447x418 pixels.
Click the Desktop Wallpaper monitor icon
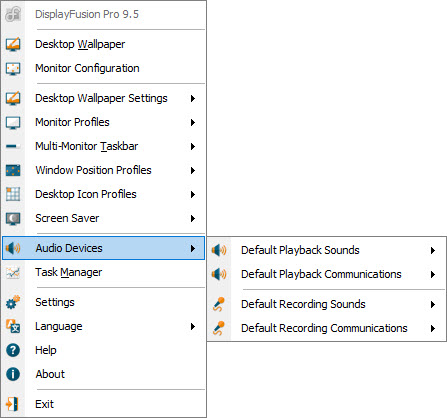point(13,44)
